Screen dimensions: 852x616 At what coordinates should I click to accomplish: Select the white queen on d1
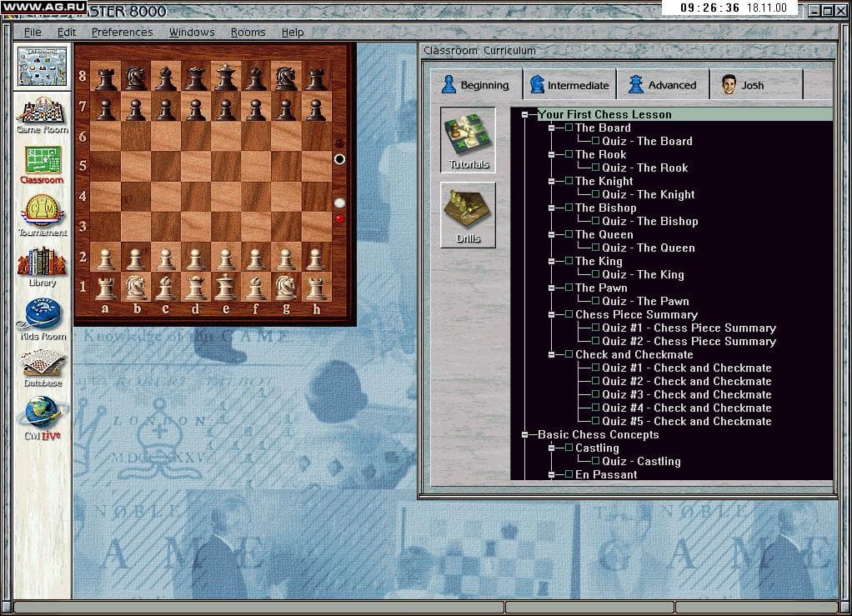point(196,286)
